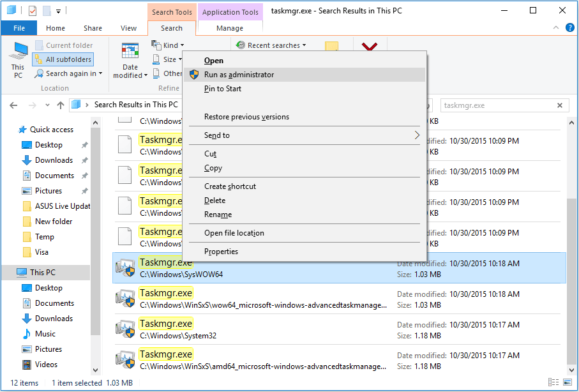The height and width of the screenshot is (392, 579).
Task: Click the navigation pane scroll down arrow
Action: pos(95,370)
